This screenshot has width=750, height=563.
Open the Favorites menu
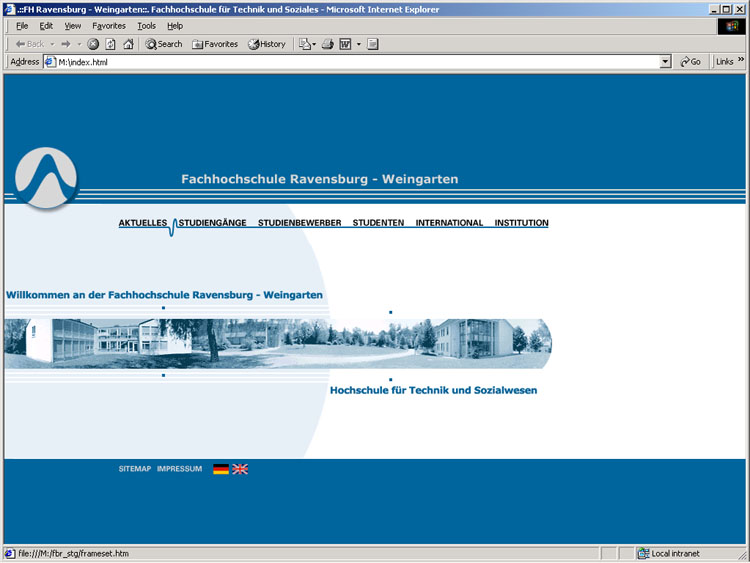109,26
